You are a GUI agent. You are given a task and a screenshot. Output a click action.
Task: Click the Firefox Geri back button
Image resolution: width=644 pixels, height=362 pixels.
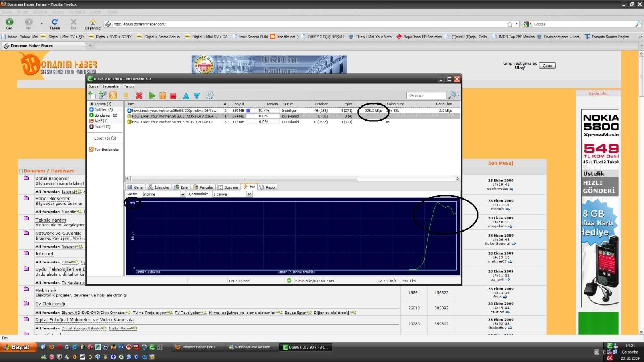coord(10,24)
